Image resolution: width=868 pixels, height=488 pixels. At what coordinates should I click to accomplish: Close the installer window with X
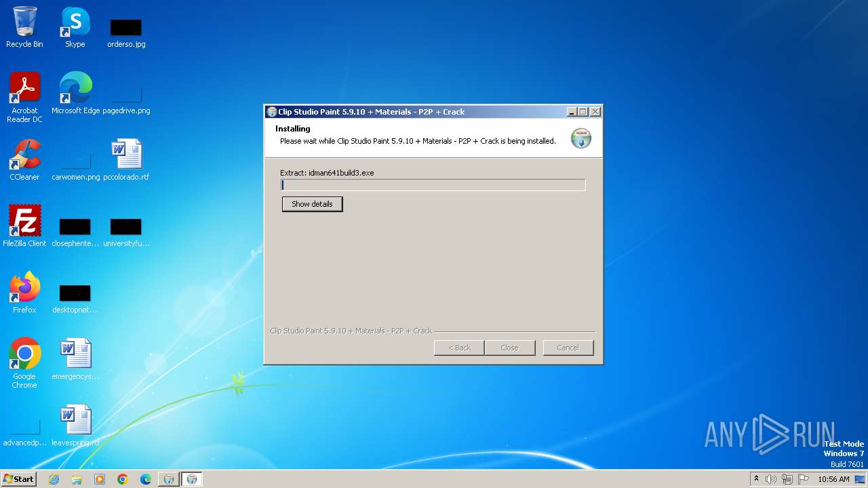[x=595, y=112]
